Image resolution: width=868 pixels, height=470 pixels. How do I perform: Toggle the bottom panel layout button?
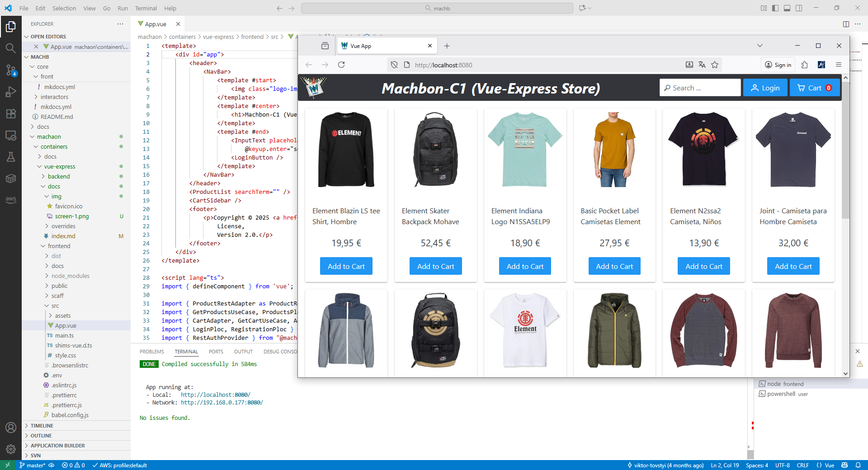(787, 8)
